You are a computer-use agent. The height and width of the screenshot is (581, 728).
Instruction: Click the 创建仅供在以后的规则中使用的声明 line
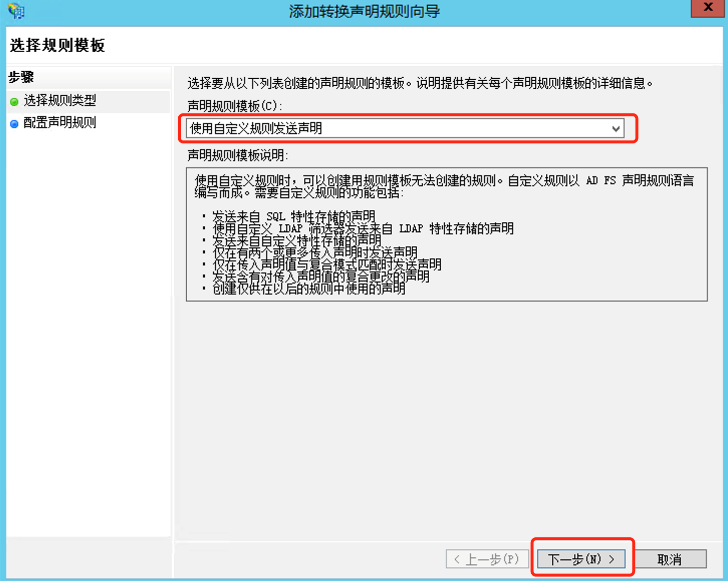pyautogui.click(x=308, y=289)
